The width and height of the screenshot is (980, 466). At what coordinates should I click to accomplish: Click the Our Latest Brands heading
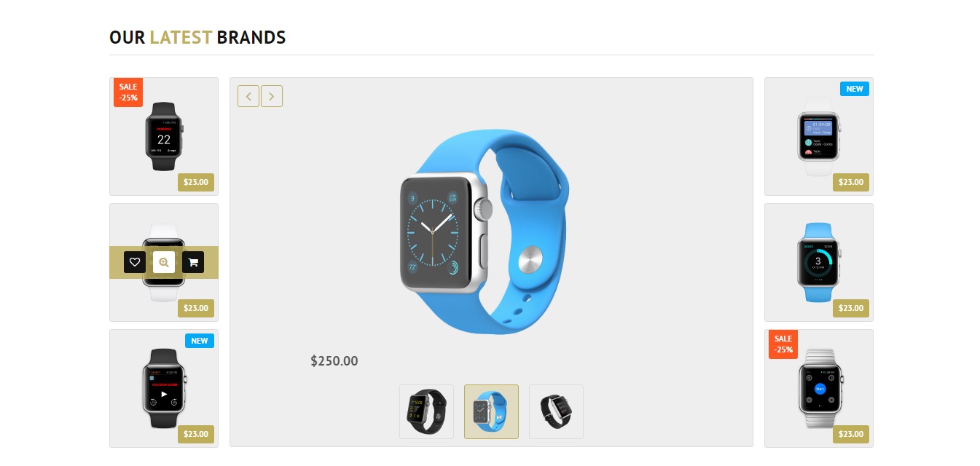click(197, 37)
